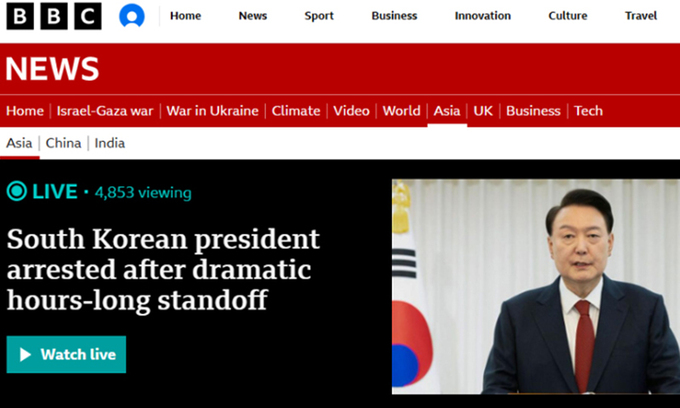Click the BBC logo
Viewport: 680px width, 408px height.
point(54,16)
